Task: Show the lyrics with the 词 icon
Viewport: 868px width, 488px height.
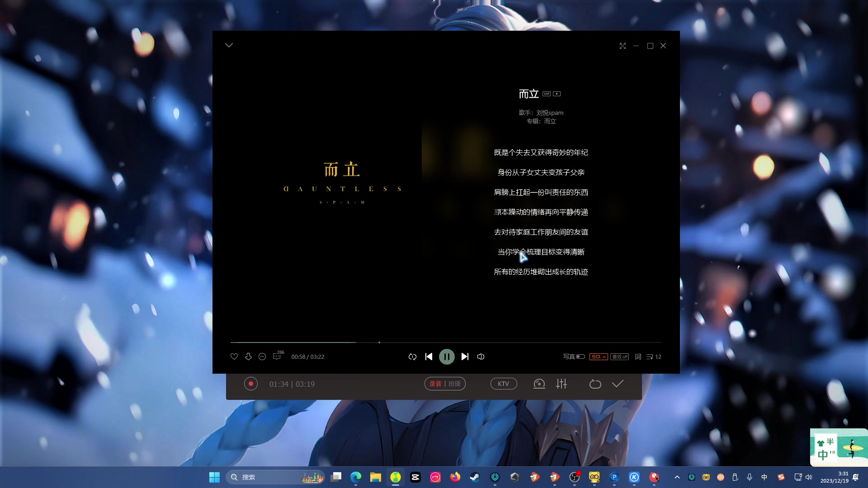Action: 637,357
